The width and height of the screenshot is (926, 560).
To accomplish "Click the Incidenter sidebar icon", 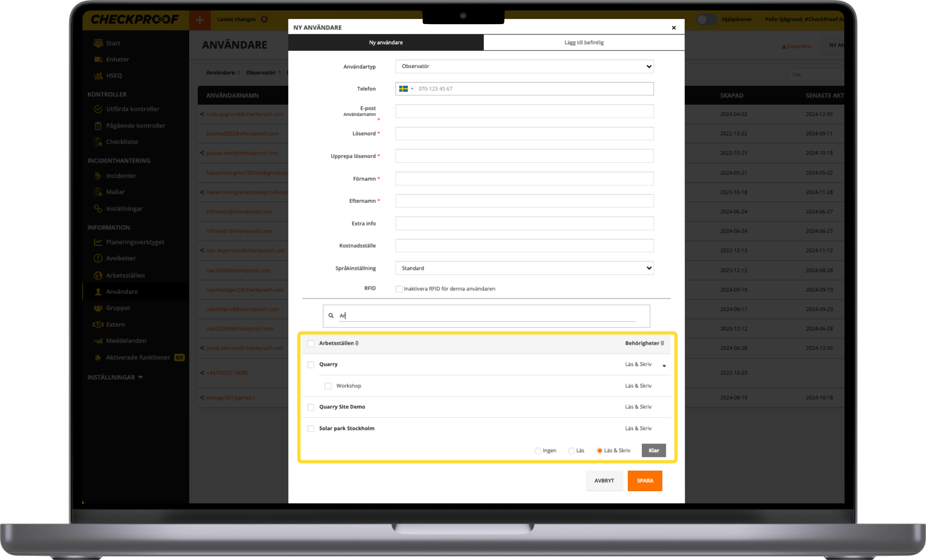I will pos(98,175).
